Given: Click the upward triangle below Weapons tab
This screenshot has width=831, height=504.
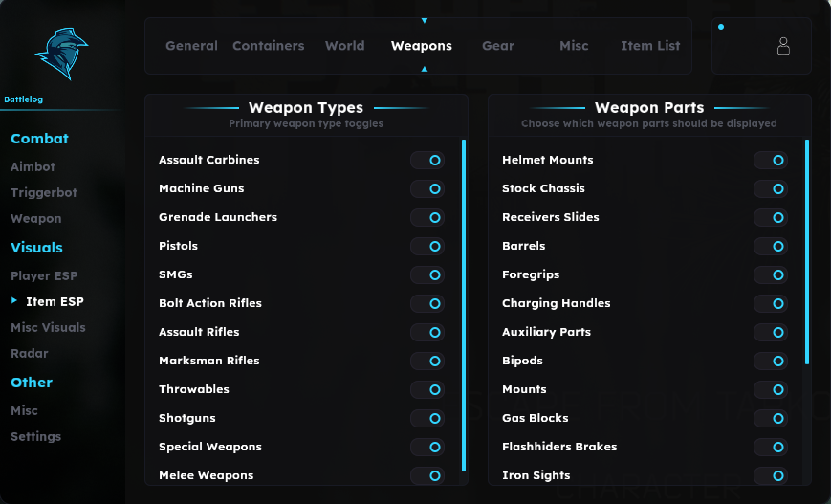Looking at the screenshot, I should [424, 69].
